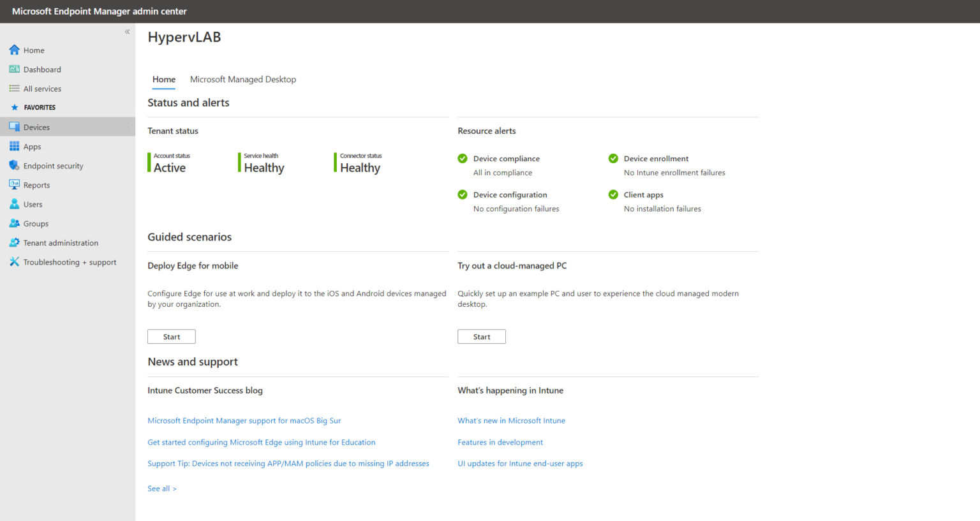Click the Users person icon
Image resolution: width=980 pixels, height=521 pixels.
coord(14,204)
